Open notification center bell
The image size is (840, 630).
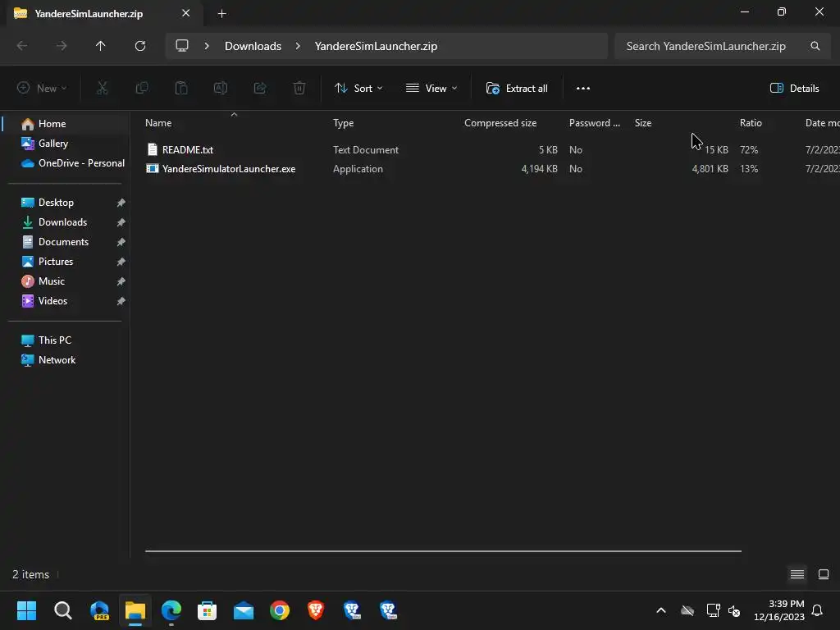818,610
